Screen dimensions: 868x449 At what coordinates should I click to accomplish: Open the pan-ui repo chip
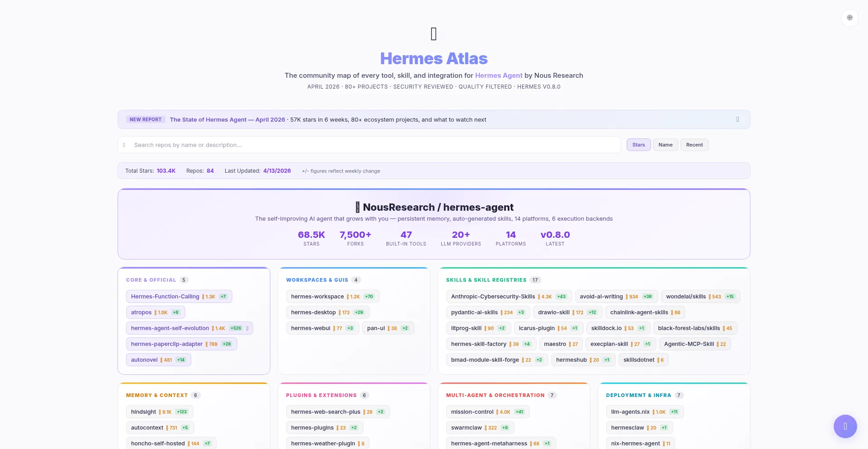pos(388,328)
